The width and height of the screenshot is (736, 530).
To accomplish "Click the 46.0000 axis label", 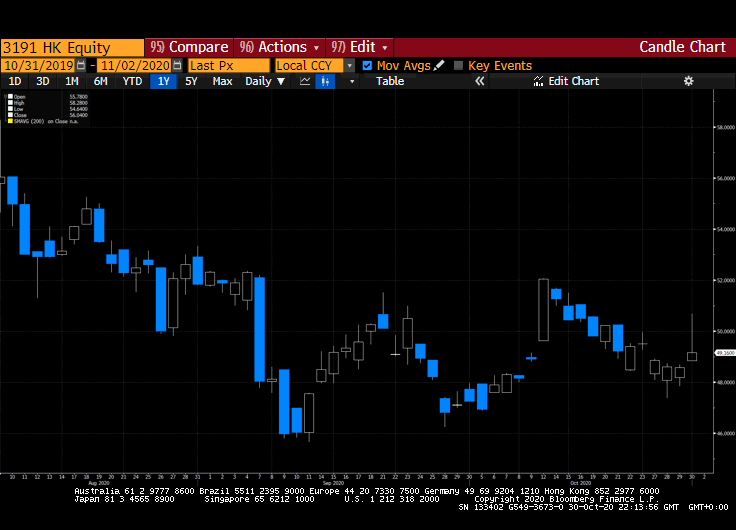I will coord(726,434).
